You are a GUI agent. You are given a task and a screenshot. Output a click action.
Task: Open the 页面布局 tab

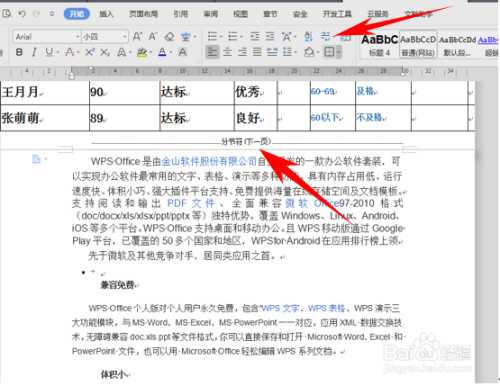[143, 14]
